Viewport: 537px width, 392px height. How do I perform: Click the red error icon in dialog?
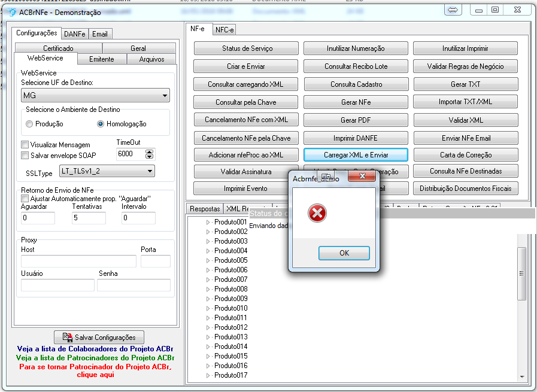[317, 213]
